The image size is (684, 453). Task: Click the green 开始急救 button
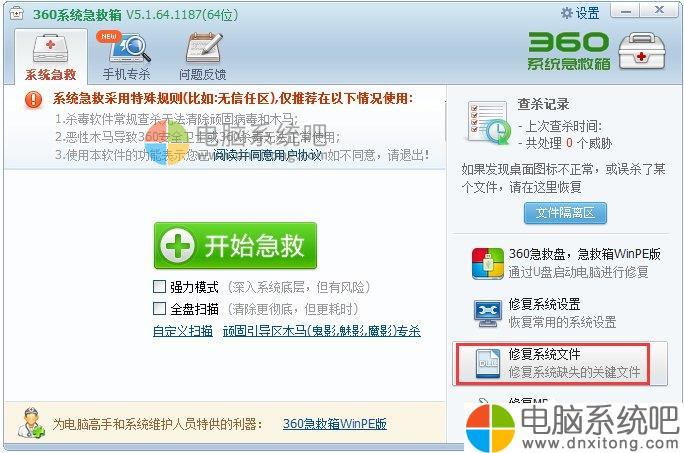(x=235, y=245)
